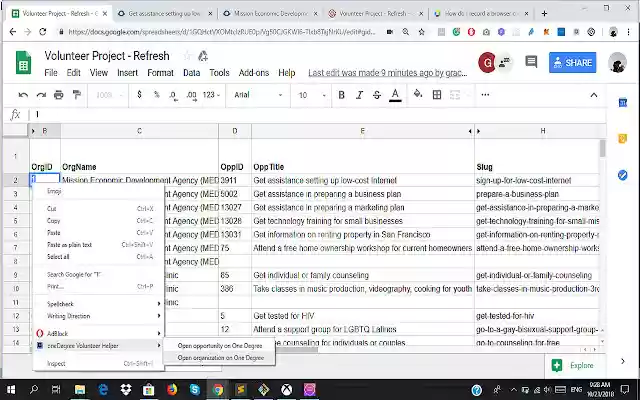640x400 pixels.
Task: Open the Calendar side panel icon
Action: click(x=622, y=102)
